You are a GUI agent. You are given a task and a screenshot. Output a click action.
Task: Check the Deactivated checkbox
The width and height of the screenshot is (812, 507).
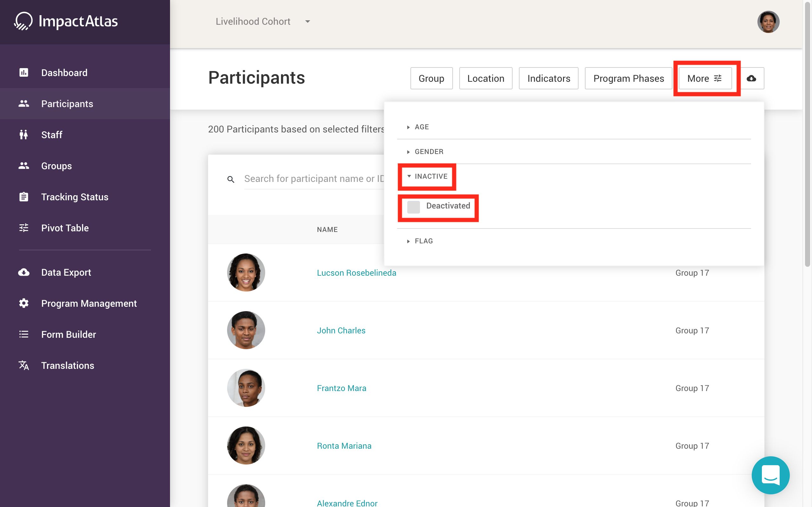coord(413,207)
